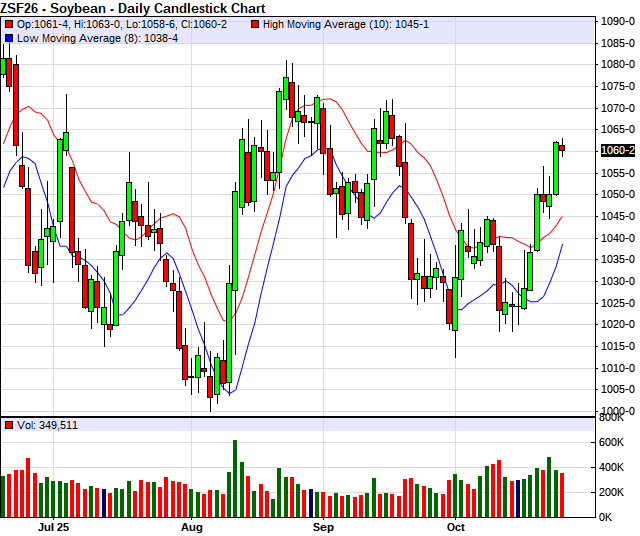Click the red High Moving Average swatch
Screen dimensions: 640x536
pyautogui.click(x=255, y=23)
